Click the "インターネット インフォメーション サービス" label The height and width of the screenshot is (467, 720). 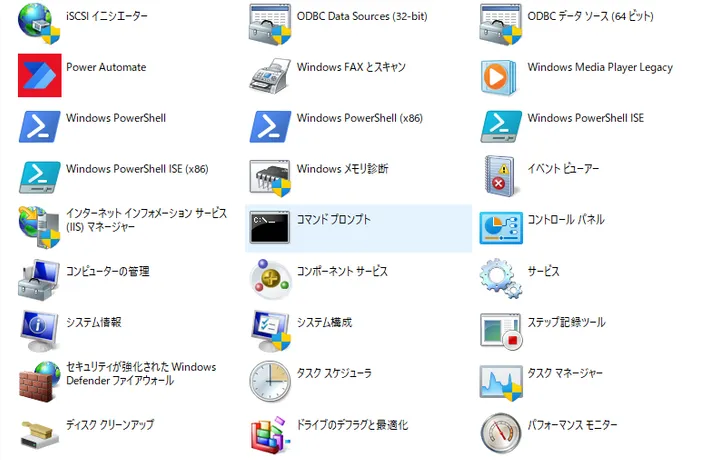146,213
